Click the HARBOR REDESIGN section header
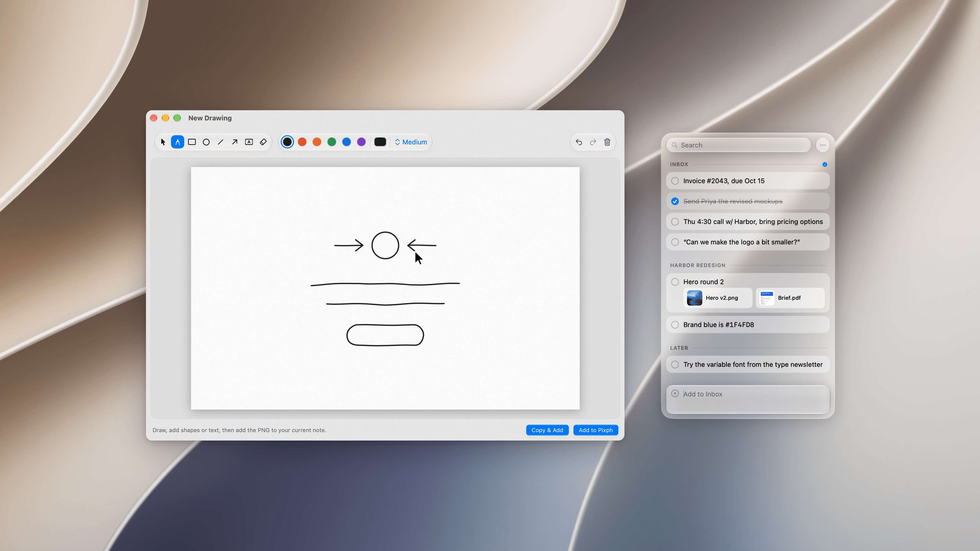980x551 pixels. 698,265
